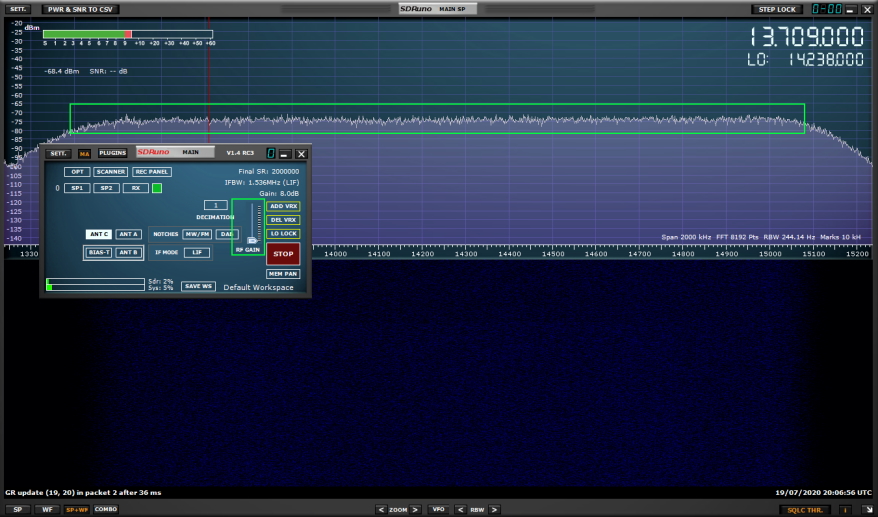Viewport: 878px width, 517px height.
Task: Click the Decimation value box
Action: pos(216,206)
